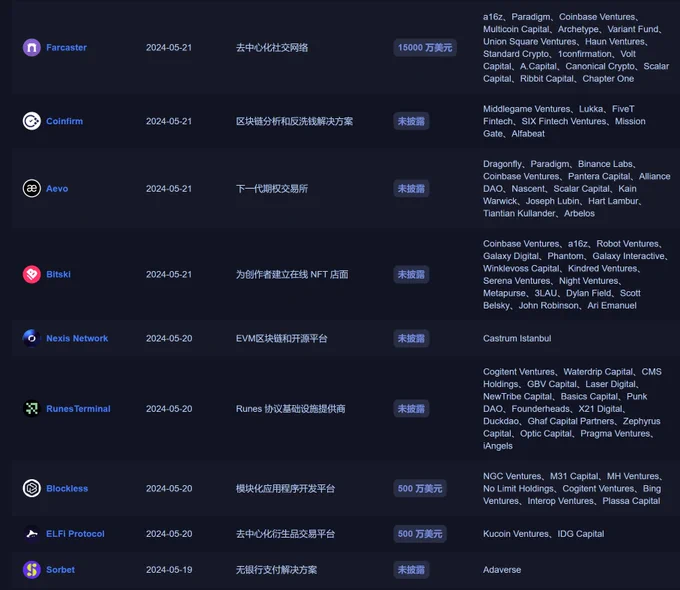This screenshot has height=590, width=680.
Task: Click Sorbet's 未披露 amount badge
Action: point(412,570)
